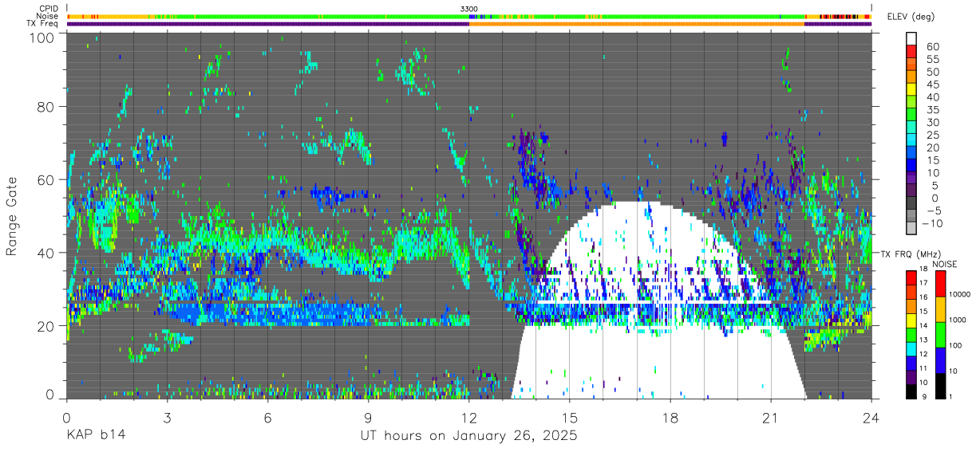The height and width of the screenshot is (452, 980).
Task: Click the 35 label on the ELEV scale
Action: [x=933, y=109]
